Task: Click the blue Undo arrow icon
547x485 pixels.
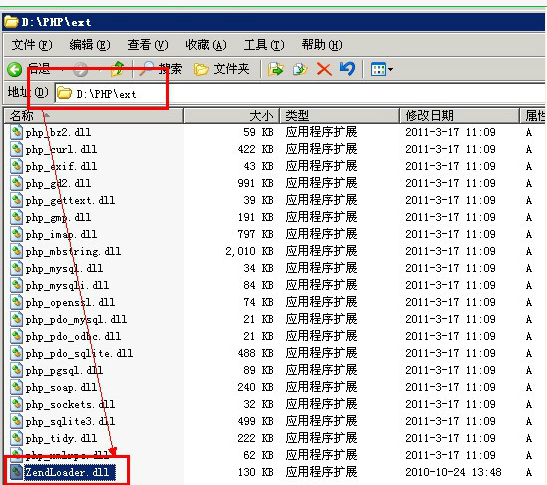Action: [x=347, y=69]
